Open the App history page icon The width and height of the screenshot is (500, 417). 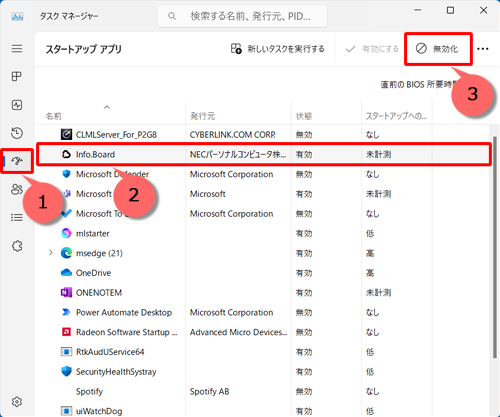(17, 133)
